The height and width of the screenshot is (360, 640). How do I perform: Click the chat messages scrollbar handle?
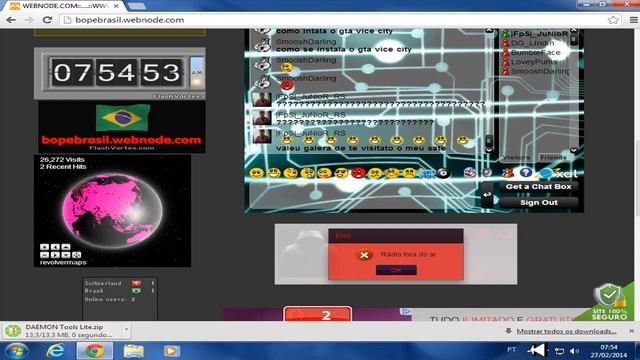(489, 141)
